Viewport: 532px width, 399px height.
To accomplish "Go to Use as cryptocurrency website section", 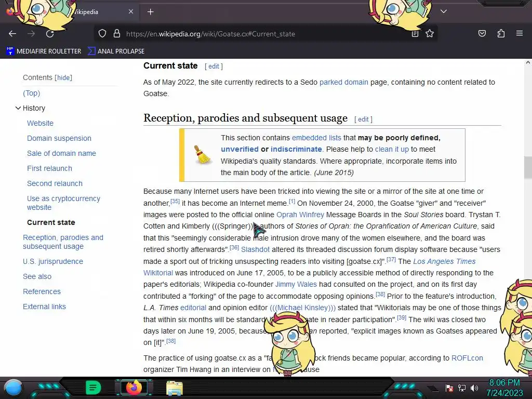I will tap(63, 203).
